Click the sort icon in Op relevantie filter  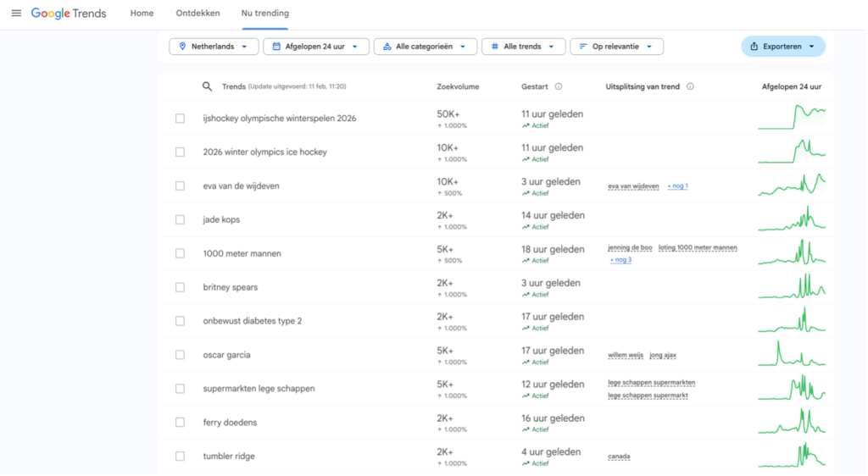point(583,47)
